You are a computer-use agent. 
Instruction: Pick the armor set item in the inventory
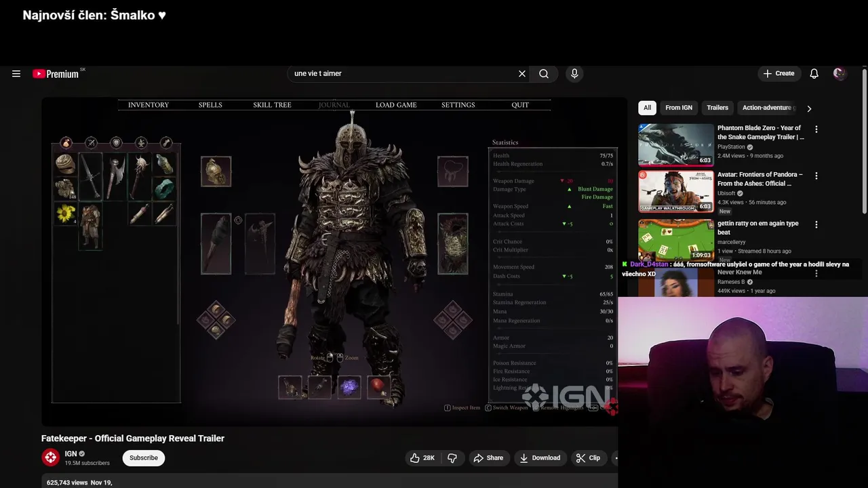[x=90, y=226]
